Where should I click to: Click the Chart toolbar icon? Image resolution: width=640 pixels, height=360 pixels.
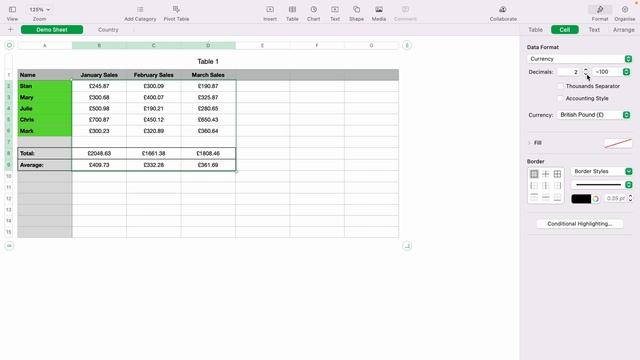pos(313,9)
